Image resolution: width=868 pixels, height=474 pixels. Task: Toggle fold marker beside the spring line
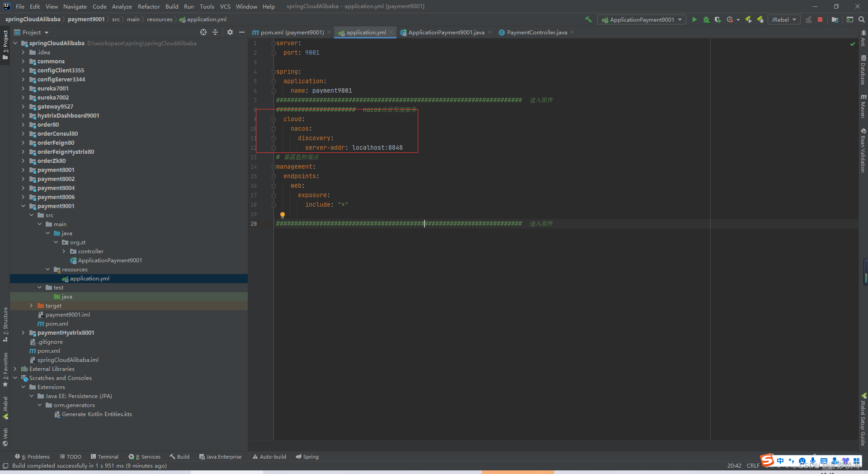274,72
